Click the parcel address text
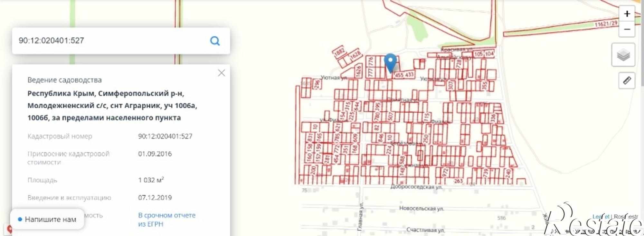 [112, 106]
